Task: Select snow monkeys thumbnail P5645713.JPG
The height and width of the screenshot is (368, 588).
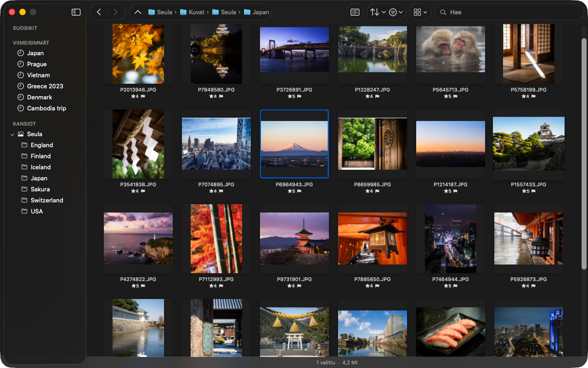Action: pos(451,49)
